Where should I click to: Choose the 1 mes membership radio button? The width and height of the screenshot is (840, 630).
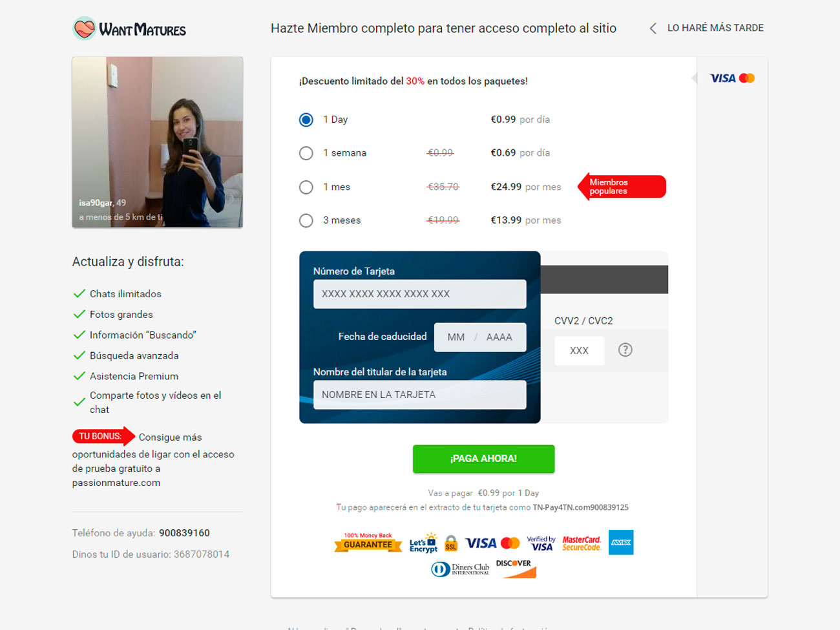[306, 187]
